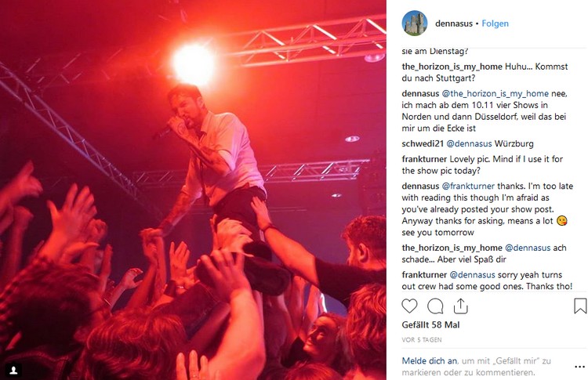Open frankturner profile from Lovely pic comment

coord(424,159)
